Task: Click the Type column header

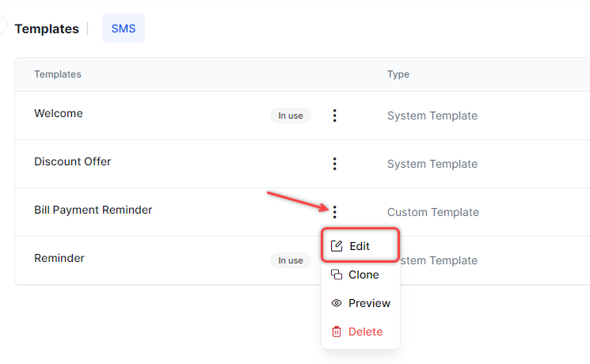Action: click(x=398, y=74)
